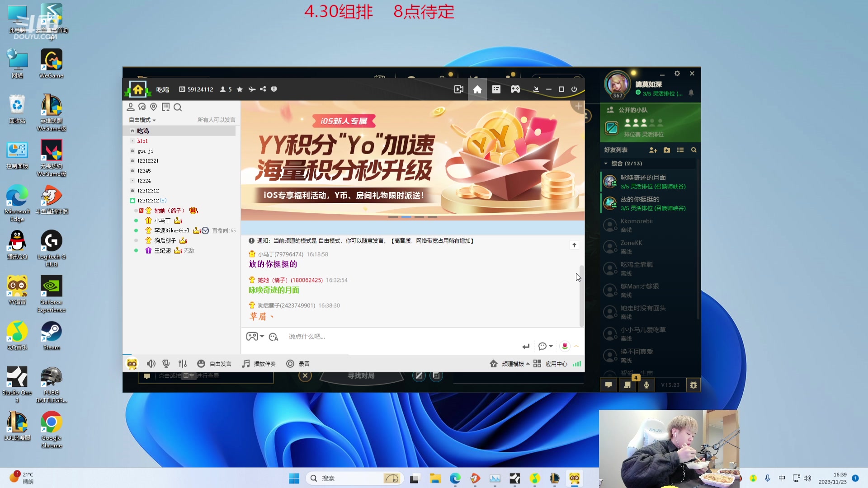Image resolution: width=868 pixels, height=488 pixels.
Task: Select the 吃鸡 channel row
Action: [x=179, y=131]
